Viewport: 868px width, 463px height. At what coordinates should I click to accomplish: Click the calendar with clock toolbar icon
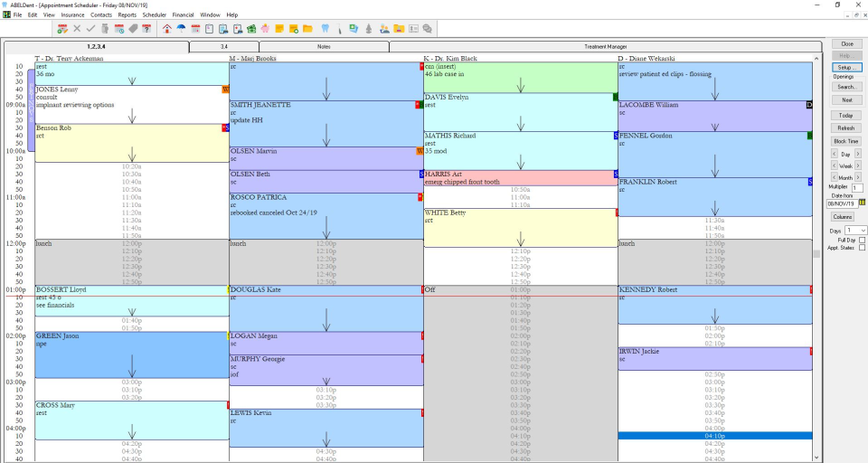[119, 29]
